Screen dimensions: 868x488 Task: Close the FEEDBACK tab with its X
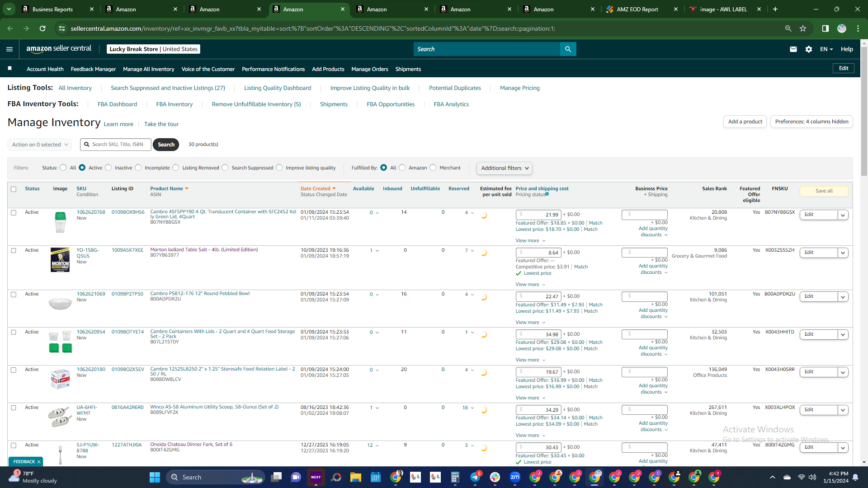click(x=39, y=462)
